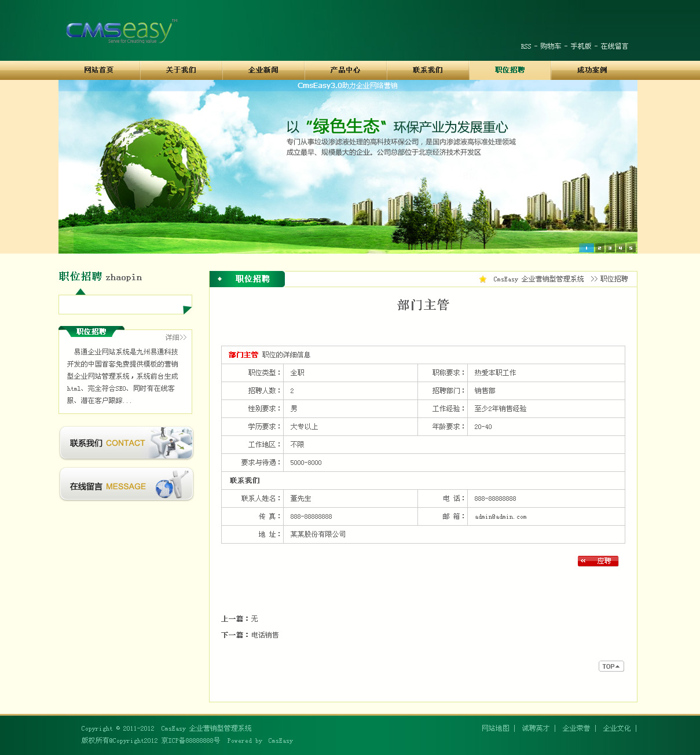Click 网站地图 in the footer

click(495, 728)
